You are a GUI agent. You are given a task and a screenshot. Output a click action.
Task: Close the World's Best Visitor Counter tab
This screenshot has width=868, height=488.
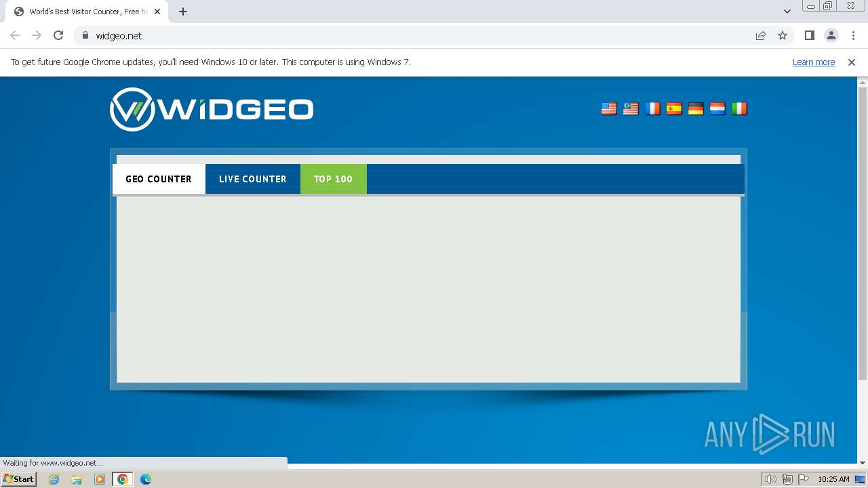157,12
